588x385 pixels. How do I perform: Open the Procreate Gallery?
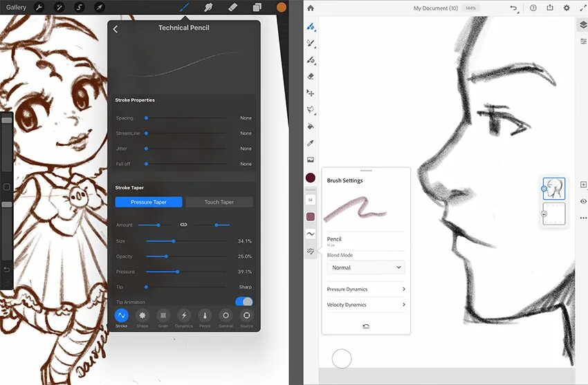(x=16, y=7)
